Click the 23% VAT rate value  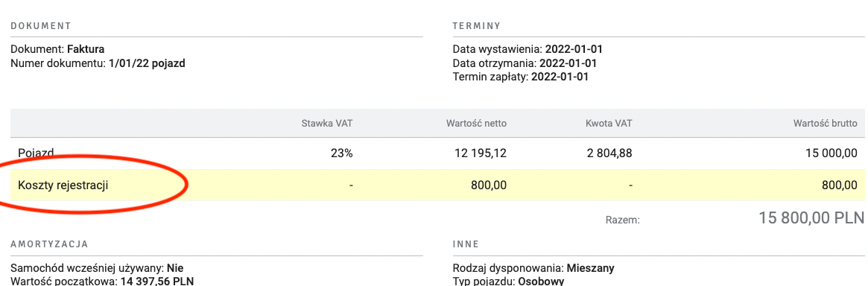click(342, 153)
